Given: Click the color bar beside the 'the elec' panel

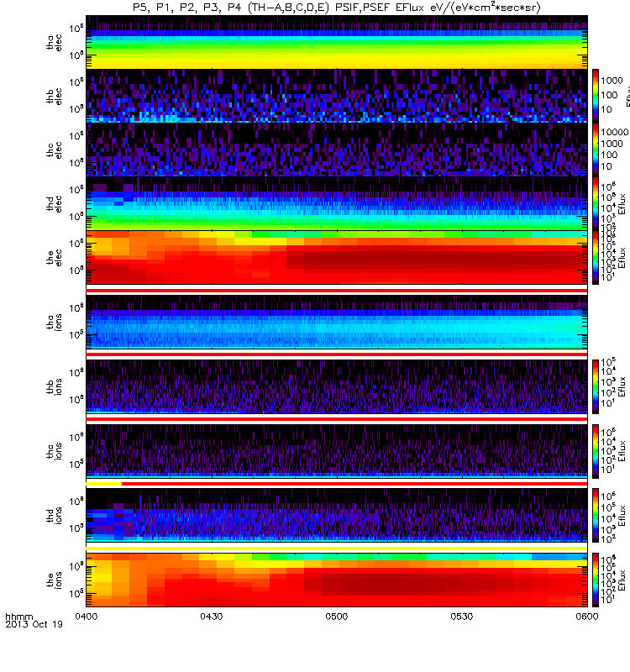Looking at the screenshot, I should [596, 258].
